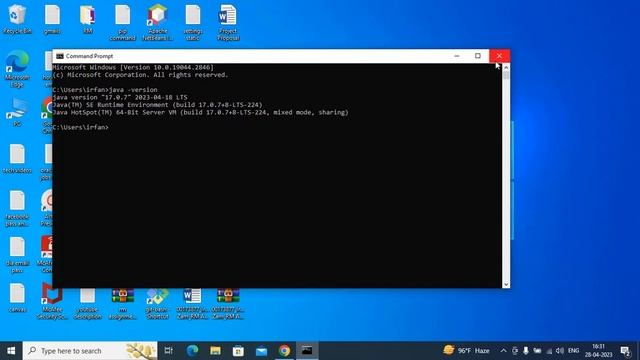Open the rightmost archive icon on the desktop

[x=228, y=304]
